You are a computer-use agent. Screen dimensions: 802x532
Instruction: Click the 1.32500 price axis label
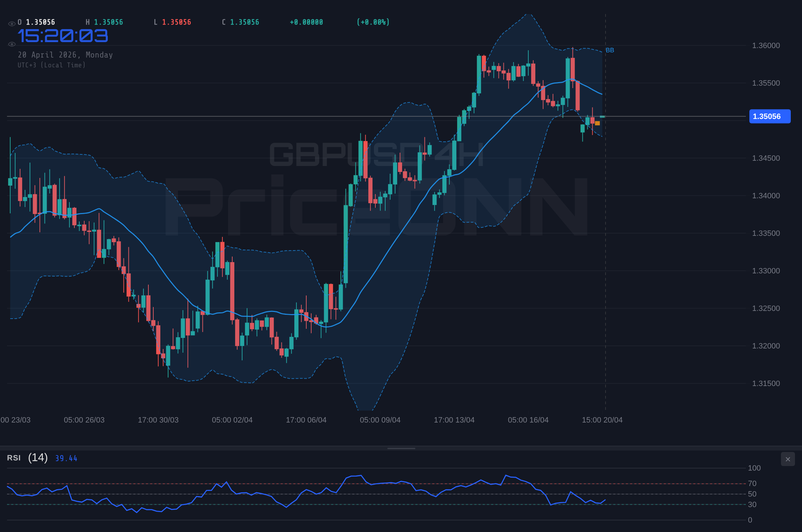coord(766,308)
